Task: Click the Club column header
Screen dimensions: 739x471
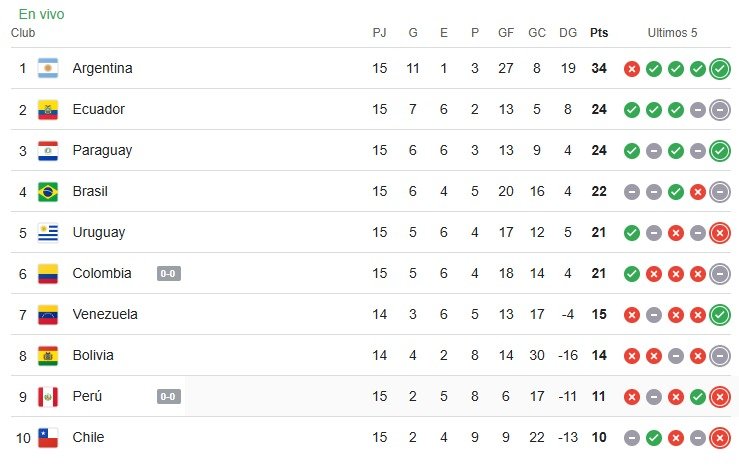Action: (x=23, y=33)
